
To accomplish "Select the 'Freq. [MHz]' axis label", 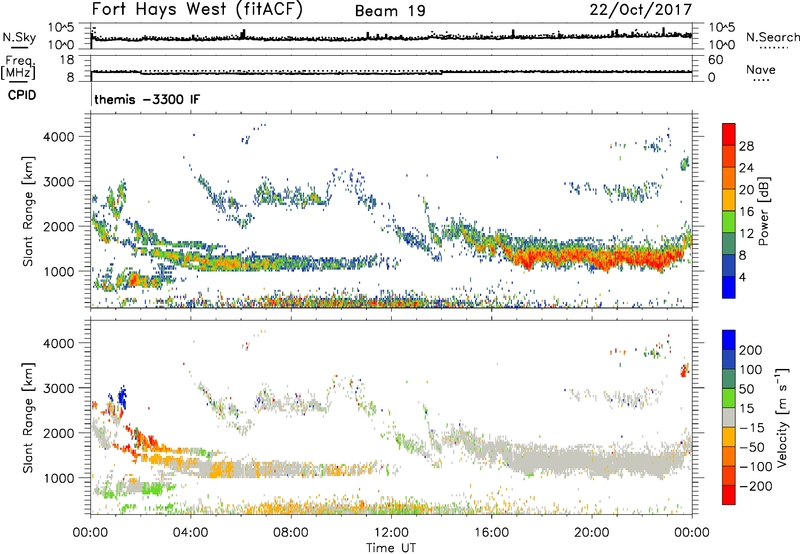I will click(18, 67).
